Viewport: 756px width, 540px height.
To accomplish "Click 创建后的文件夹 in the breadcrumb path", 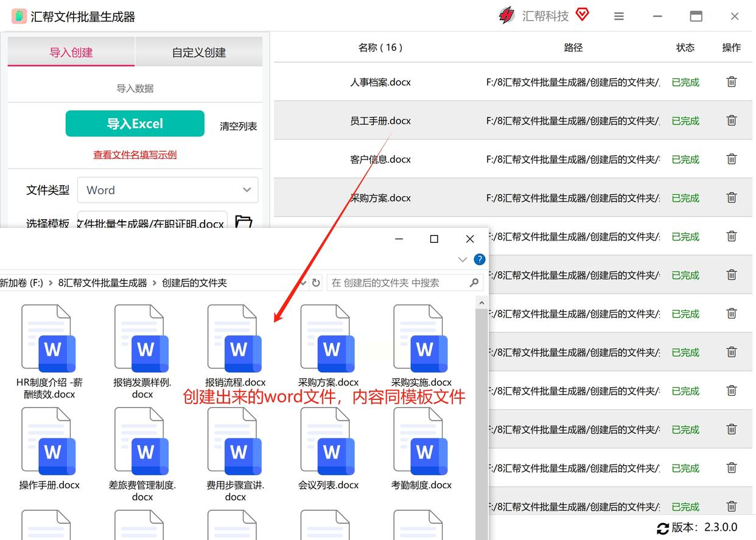I will [195, 282].
